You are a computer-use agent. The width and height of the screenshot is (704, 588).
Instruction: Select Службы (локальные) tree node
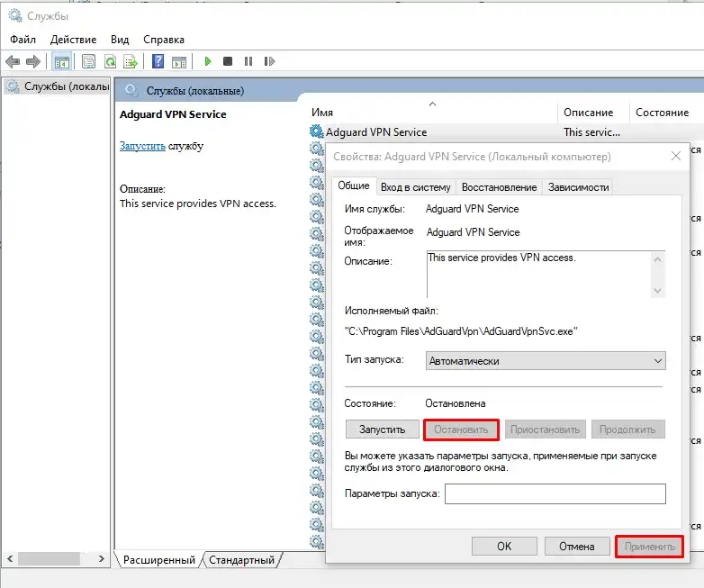coord(58,86)
